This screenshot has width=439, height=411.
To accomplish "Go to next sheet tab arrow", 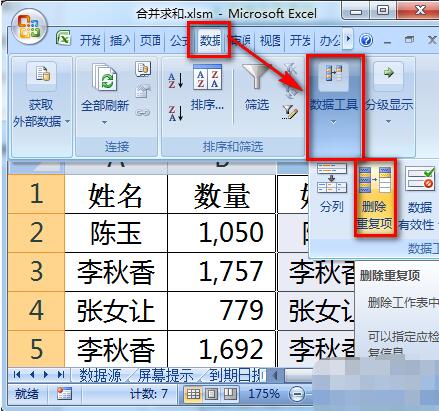I will (x=46, y=375).
